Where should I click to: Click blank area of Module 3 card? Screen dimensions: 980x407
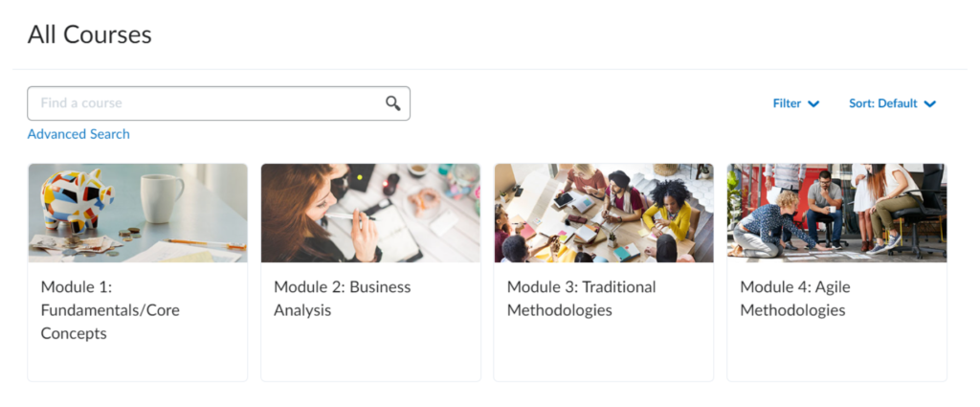tap(604, 353)
